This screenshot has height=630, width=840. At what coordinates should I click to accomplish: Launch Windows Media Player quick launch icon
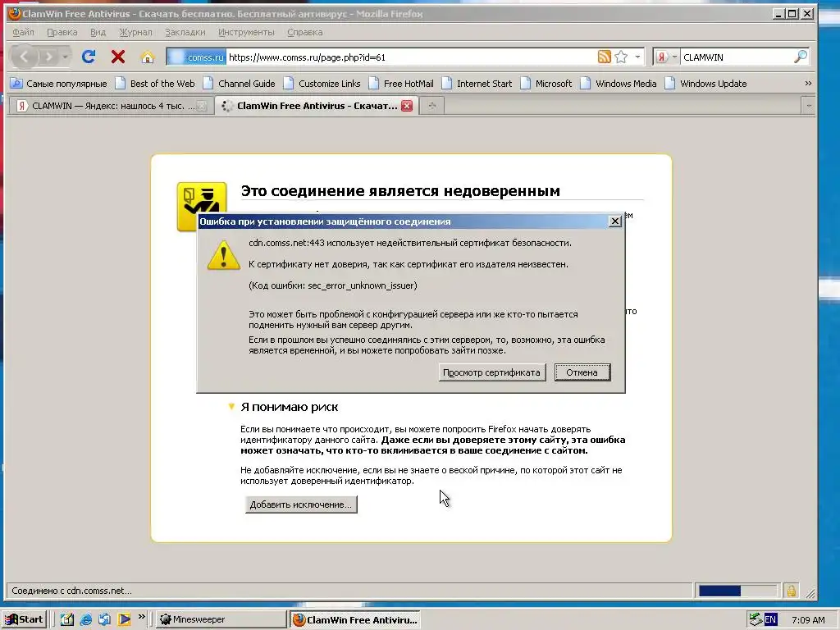coord(125,619)
